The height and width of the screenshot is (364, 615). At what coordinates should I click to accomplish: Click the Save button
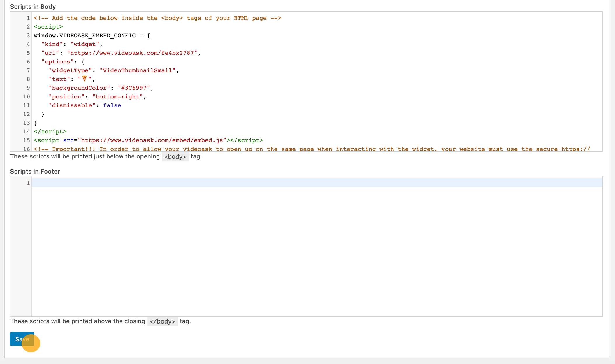[22, 339]
